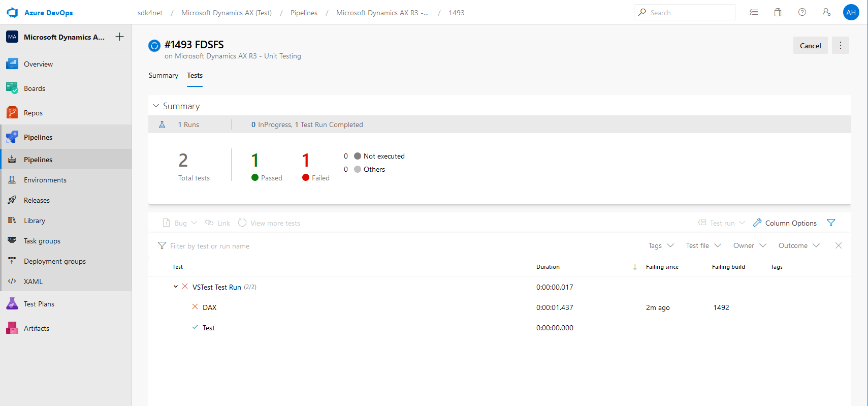
Task: Open the Tags filter dropdown
Action: (x=661, y=245)
